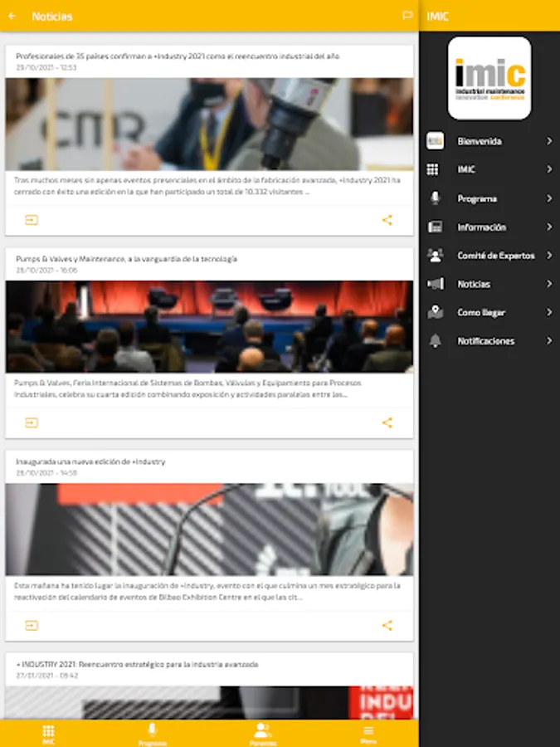The width and height of the screenshot is (560, 747).
Task: Open the Menu bottom tab
Action: coord(368,735)
